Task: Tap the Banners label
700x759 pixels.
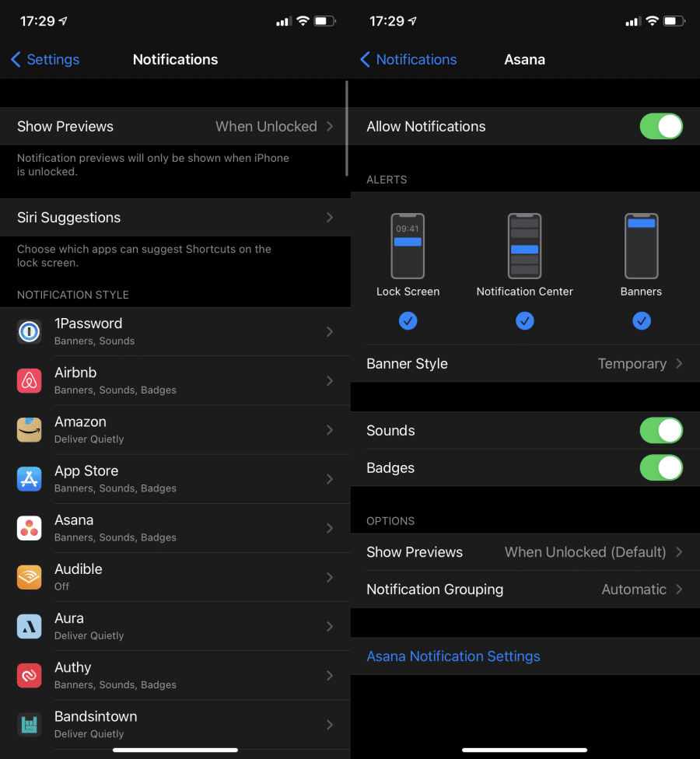Action: pos(642,292)
